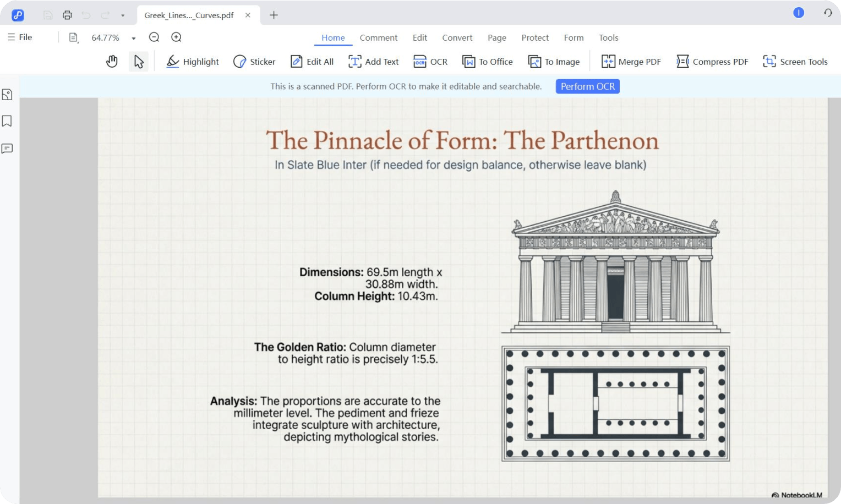The width and height of the screenshot is (841, 504).
Task: Select the Hand tool for panning
Action: 112,61
